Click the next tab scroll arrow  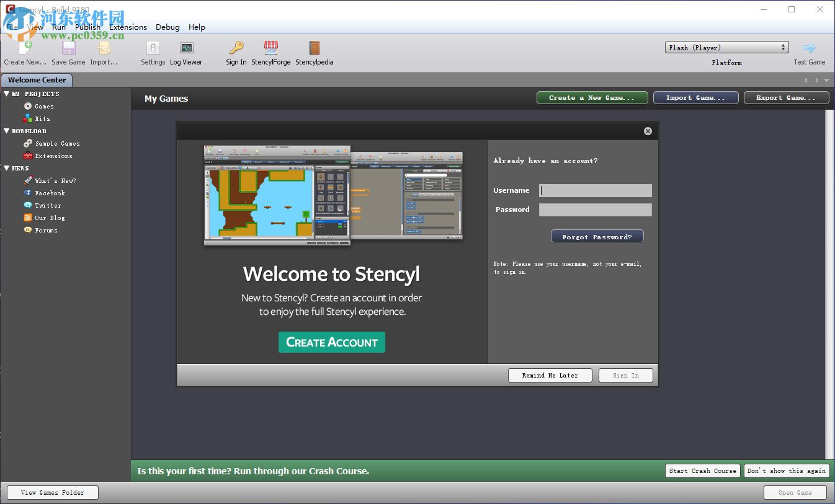click(x=816, y=80)
